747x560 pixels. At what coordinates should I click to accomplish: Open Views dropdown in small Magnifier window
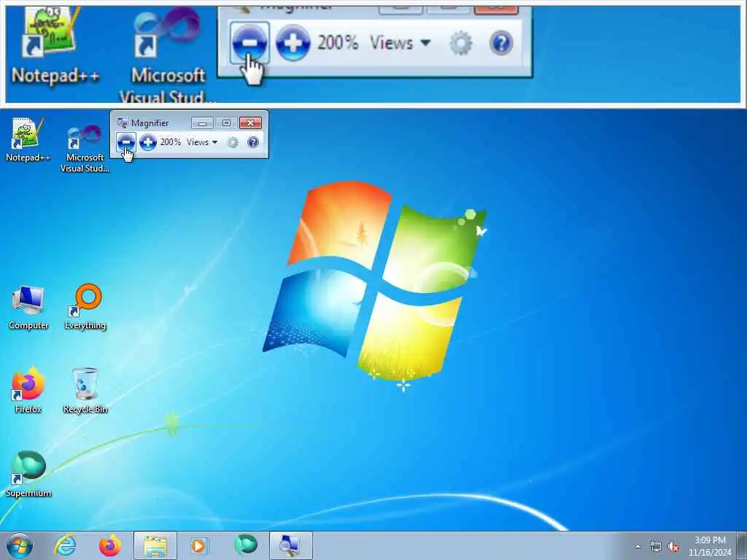pos(202,142)
